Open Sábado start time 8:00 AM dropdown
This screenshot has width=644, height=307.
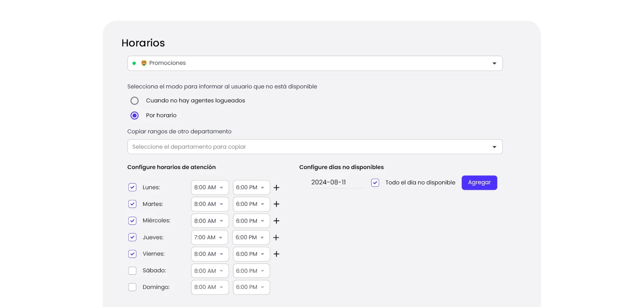(210, 271)
